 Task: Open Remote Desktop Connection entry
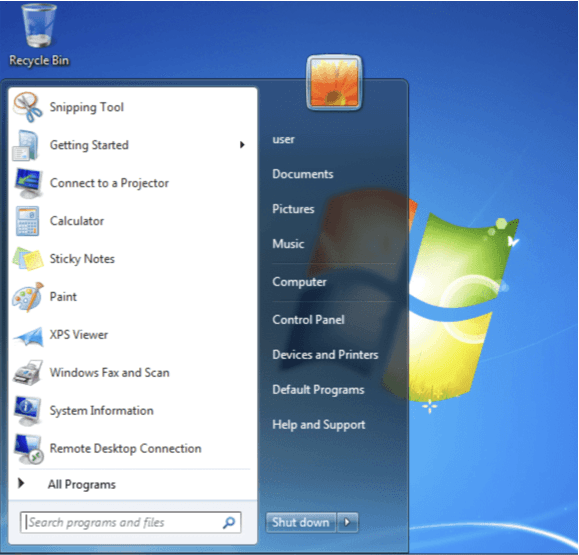(126, 449)
